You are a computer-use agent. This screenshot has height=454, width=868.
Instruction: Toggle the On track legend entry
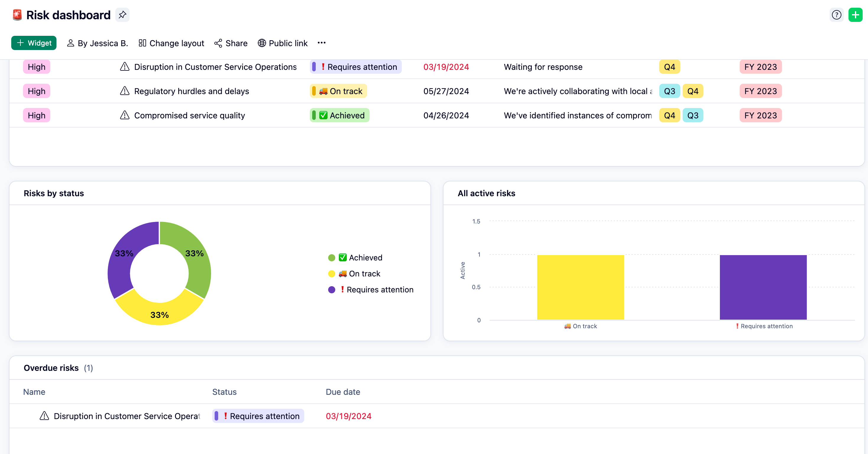[x=354, y=273]
